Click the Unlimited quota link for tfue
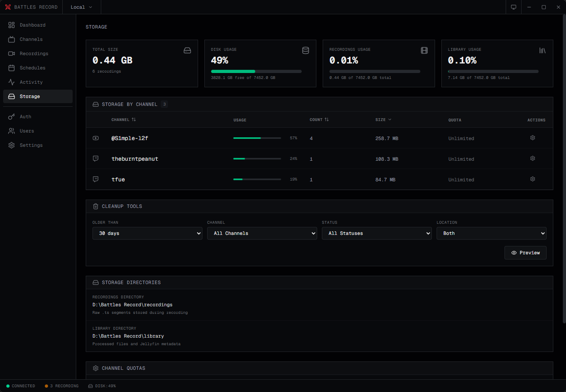Viewport: 566px width, 392px height. [461, 179]
